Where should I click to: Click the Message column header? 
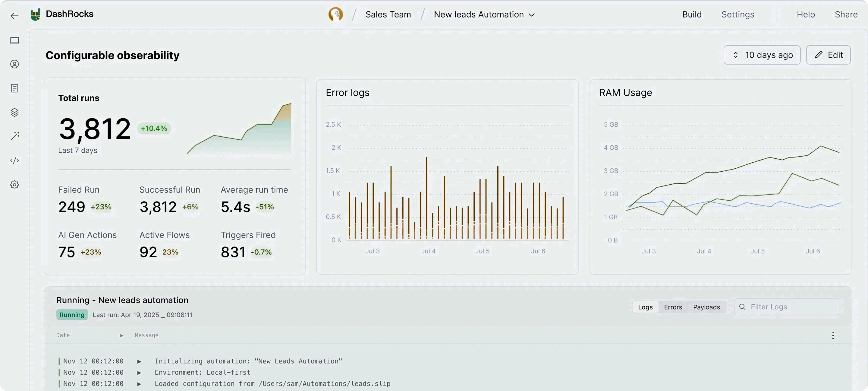[x=146, y=335]
